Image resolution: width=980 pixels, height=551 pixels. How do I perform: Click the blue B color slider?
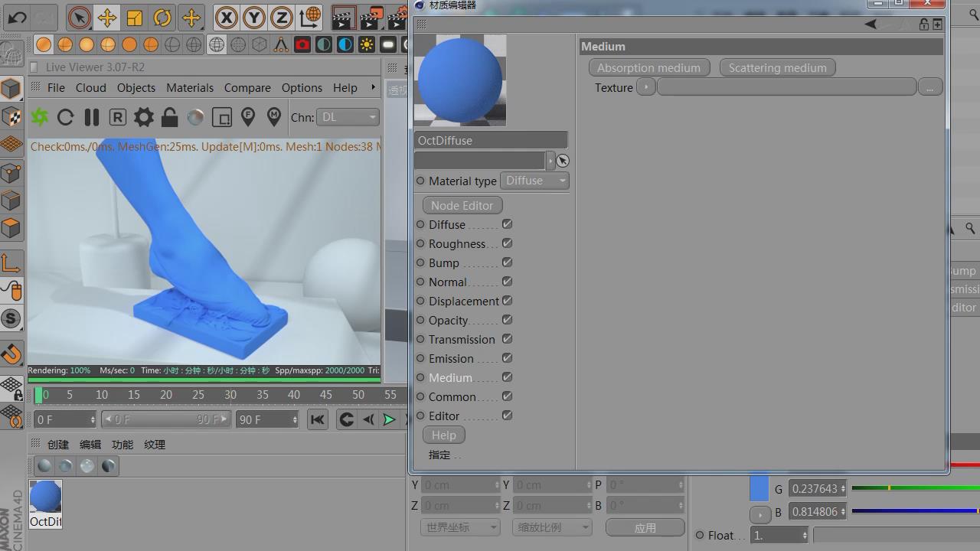[916, 511]
